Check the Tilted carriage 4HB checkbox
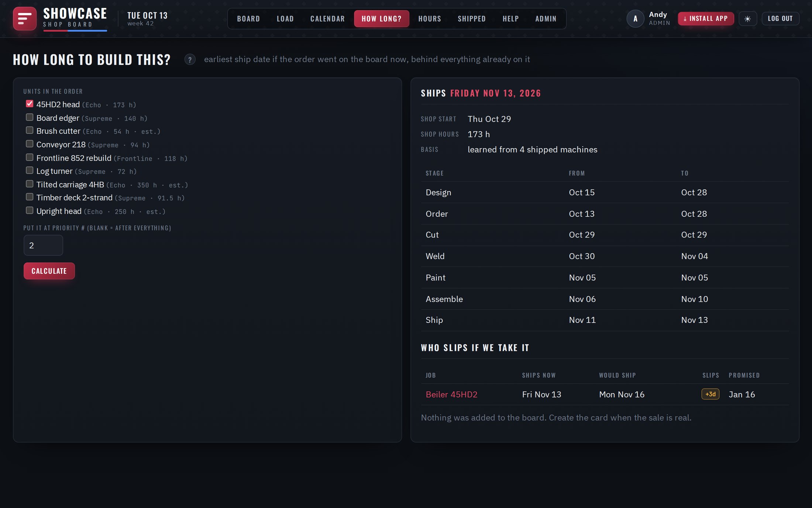This screenshot has width=812, height=508. pos(30,184)
